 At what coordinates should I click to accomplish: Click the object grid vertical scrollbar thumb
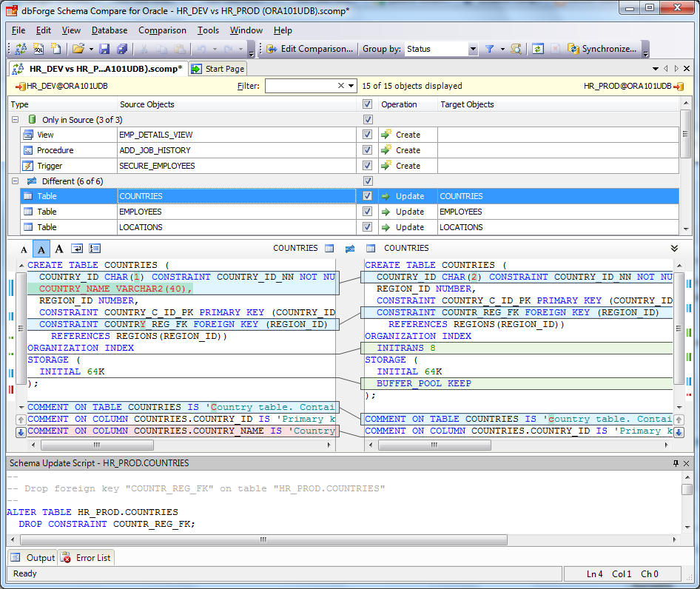coord(685,133)
